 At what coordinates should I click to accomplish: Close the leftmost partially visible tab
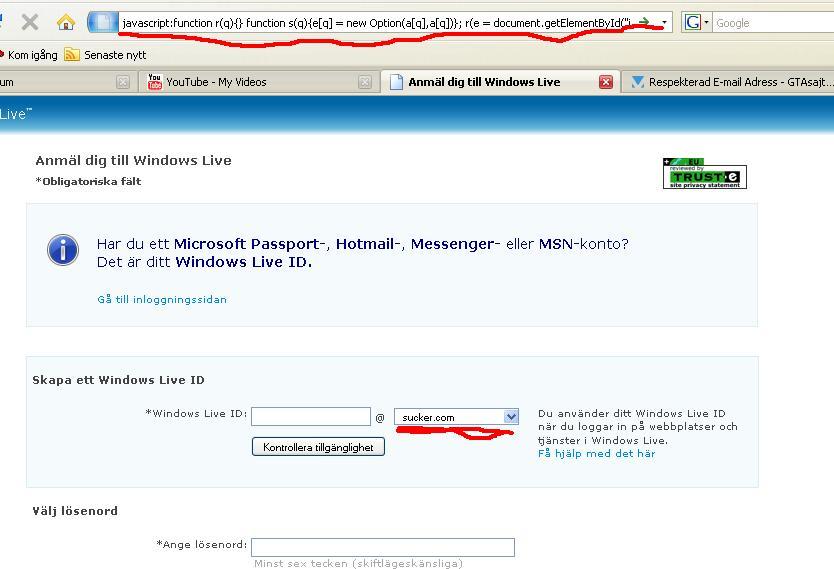tap(123, 82)
